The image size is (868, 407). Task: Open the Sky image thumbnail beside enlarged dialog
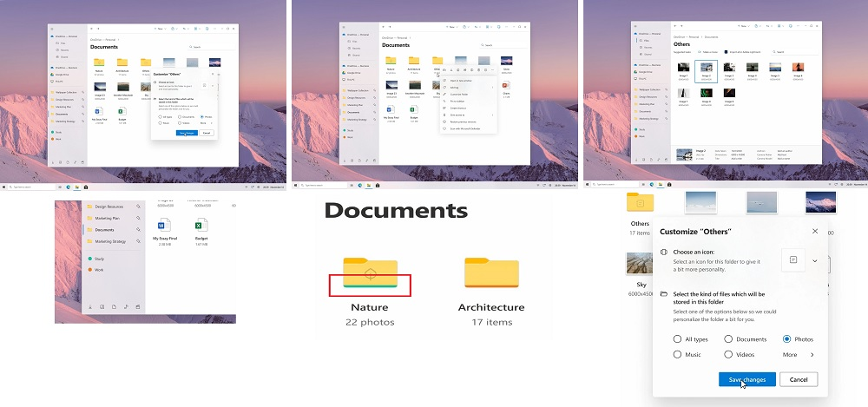(640, 264)
